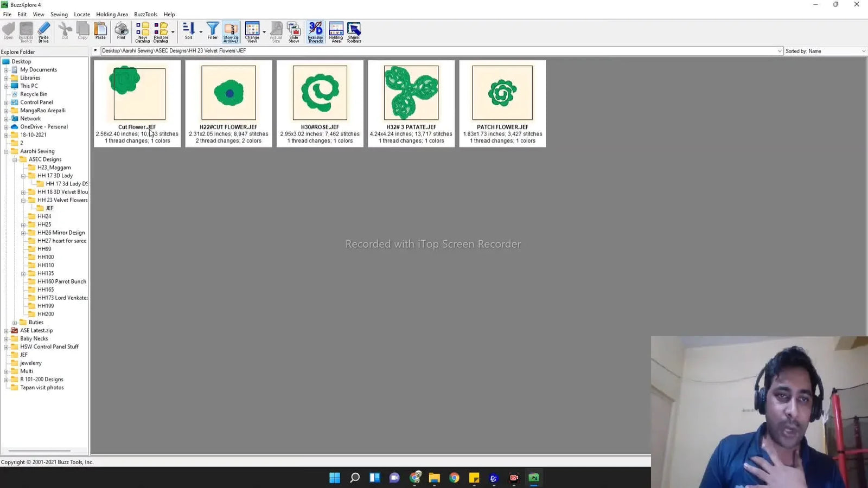
Task: Open the New Catalog tool
Action: click(x=143, y=31)
